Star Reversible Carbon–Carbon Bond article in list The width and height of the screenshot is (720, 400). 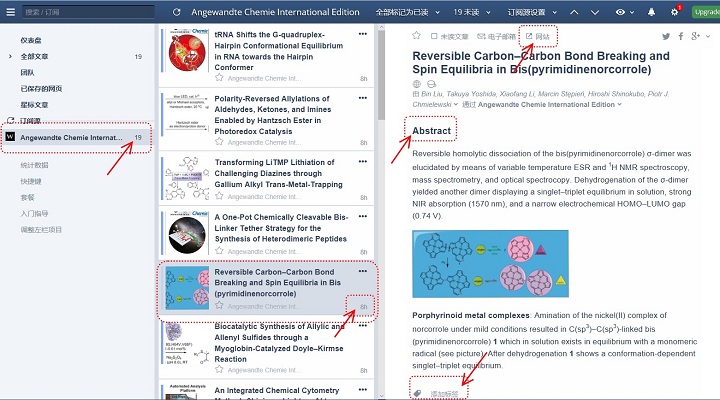coord(219,306)
